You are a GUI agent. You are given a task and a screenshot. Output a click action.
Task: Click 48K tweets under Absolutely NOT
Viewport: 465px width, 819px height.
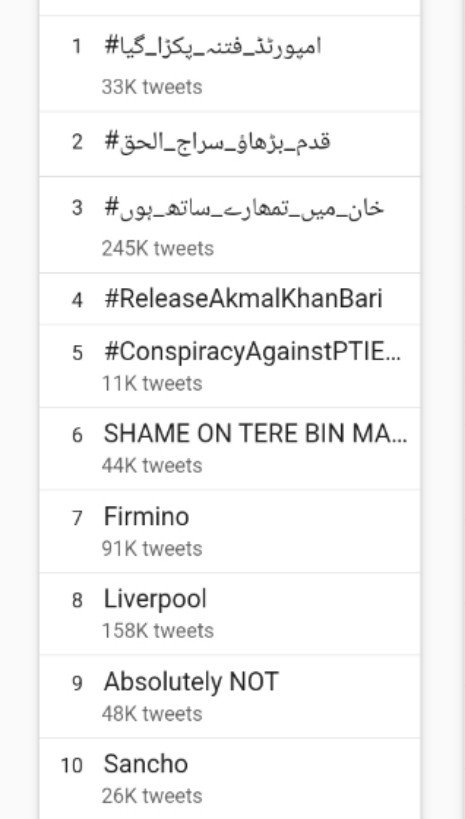tap(152, 713)
